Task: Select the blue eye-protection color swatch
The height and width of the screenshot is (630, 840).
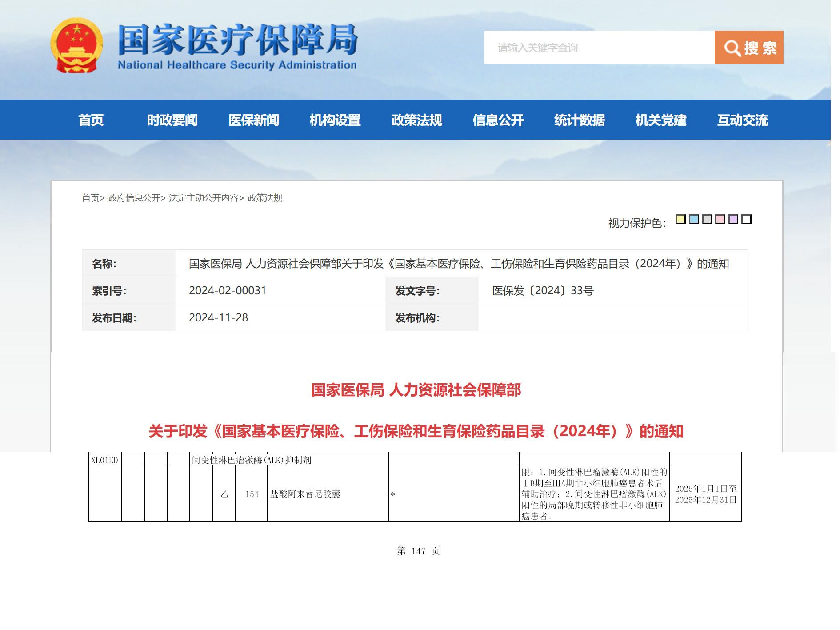Action: [x=694, y=219]
